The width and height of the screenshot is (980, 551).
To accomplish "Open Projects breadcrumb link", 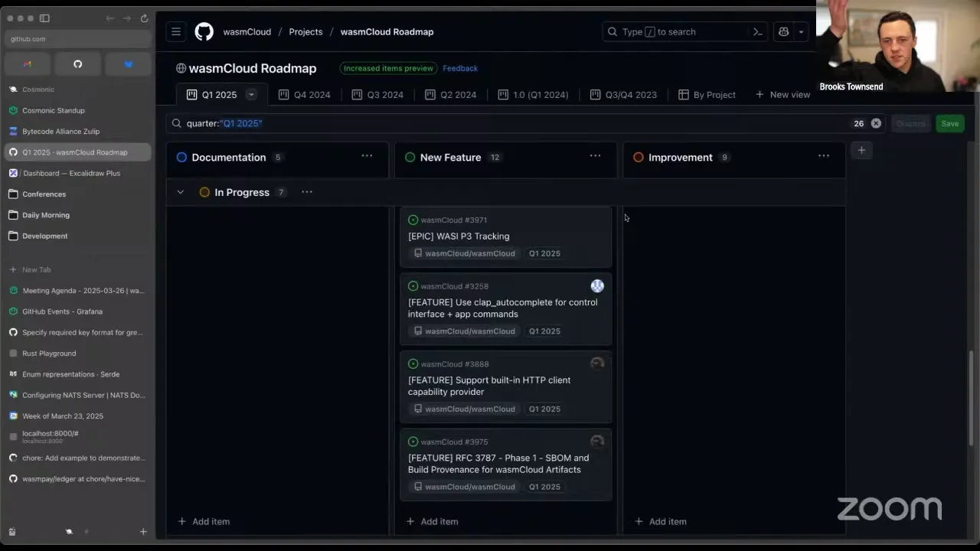I will (x=305, y=32).
